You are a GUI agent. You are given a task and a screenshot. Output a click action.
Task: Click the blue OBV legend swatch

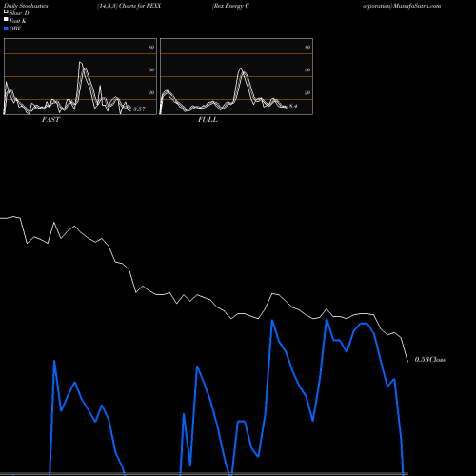coord(6,29)
